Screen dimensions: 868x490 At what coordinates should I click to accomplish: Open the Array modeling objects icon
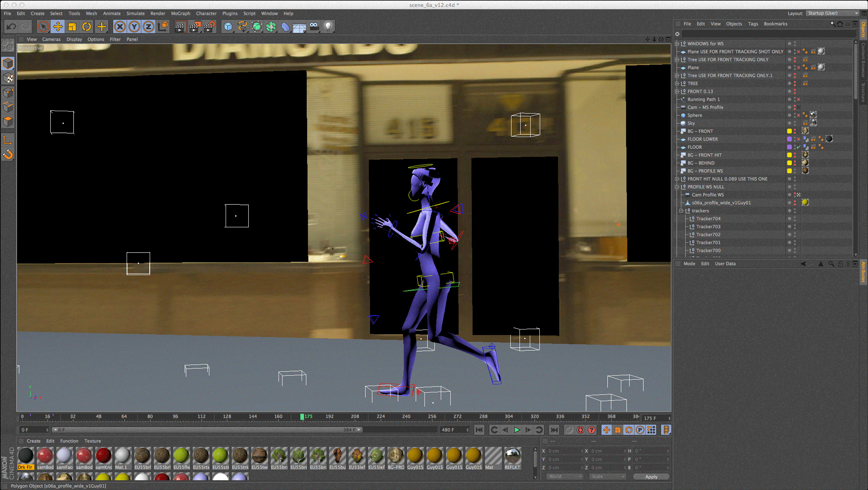pos(271,27)
